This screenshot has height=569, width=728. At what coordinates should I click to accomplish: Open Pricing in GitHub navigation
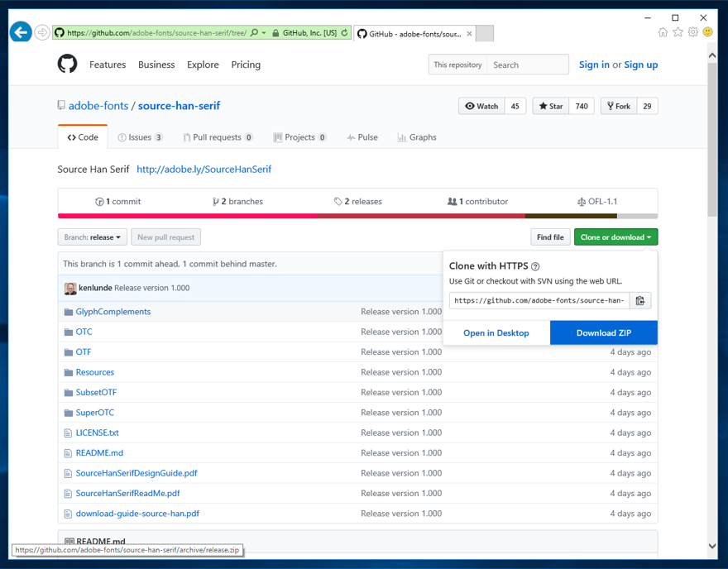tap(246, 65)
